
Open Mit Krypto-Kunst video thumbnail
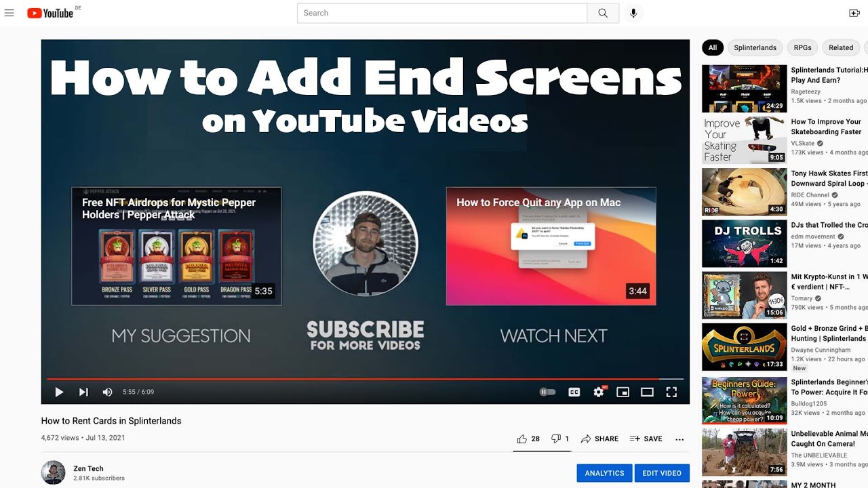point(744,296)
